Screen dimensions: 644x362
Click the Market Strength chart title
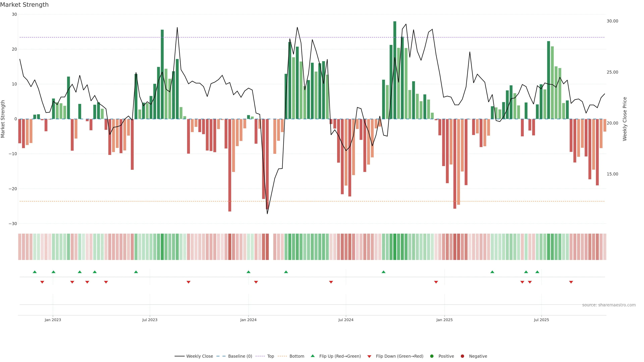click(x=24, y=5)
